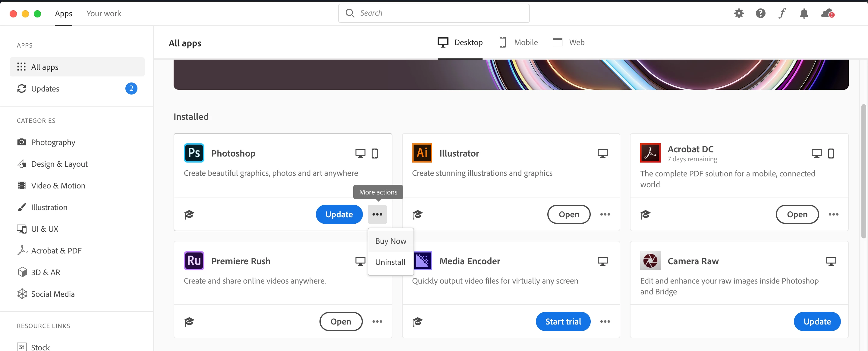Click Photoshop's mobile platform icon

coord(375,154)
